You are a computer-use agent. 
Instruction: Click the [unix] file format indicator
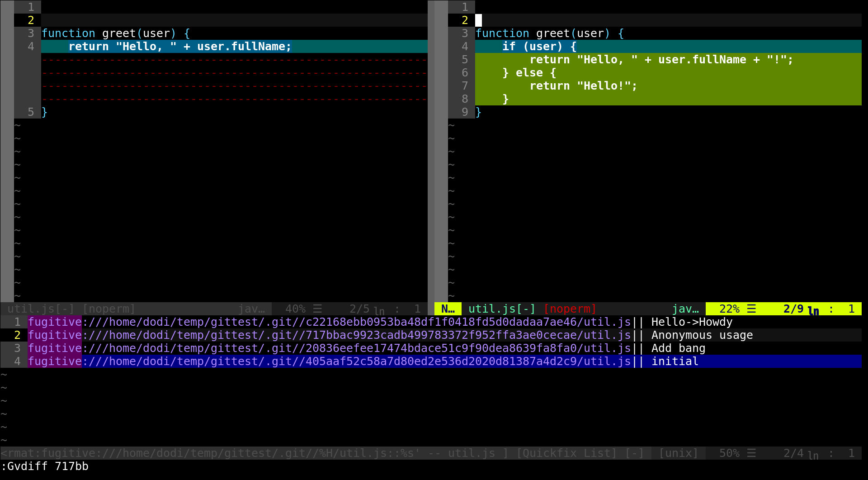click(678, 453)
